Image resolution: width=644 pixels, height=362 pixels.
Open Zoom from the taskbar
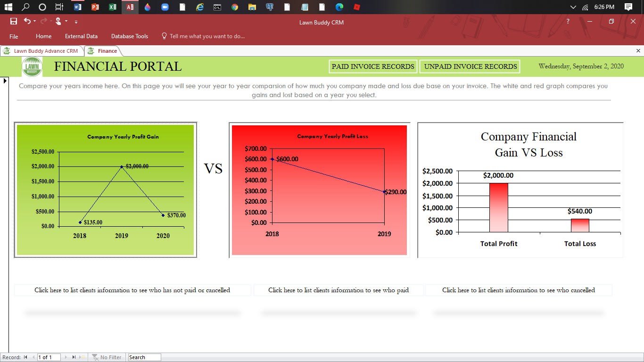click(165, 7)
